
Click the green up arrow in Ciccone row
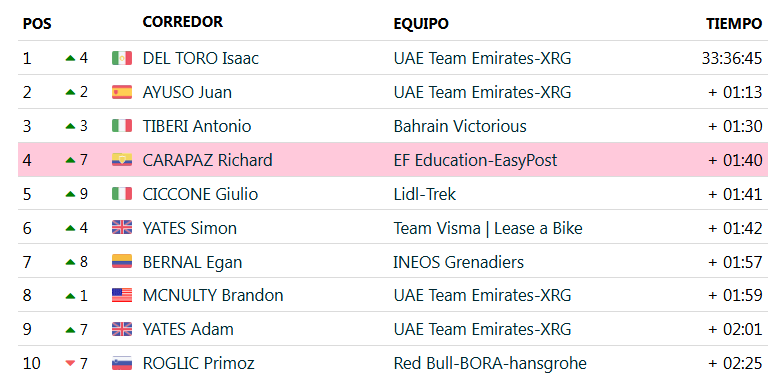70,194
